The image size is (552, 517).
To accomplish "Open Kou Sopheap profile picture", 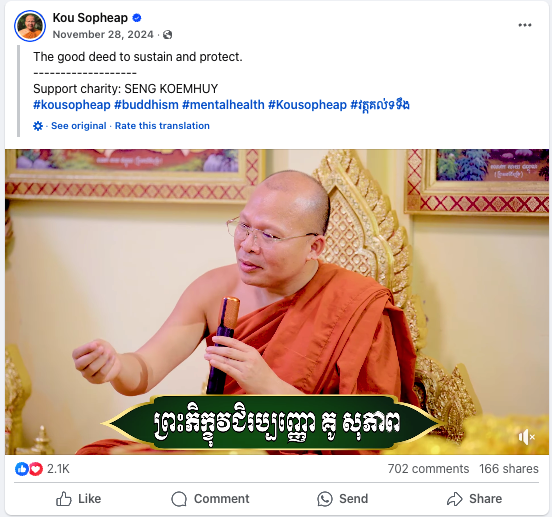I will (x=30, y=26).
